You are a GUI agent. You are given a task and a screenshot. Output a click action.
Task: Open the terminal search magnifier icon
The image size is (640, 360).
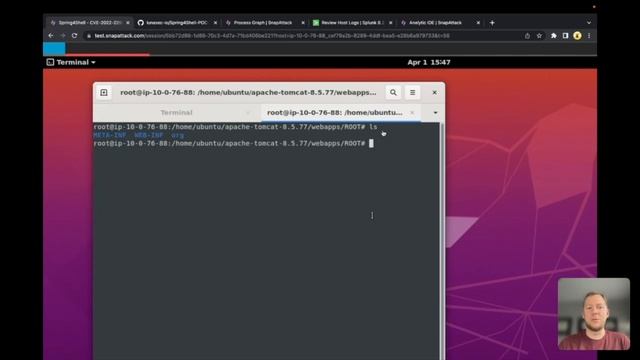click(393, 93)
